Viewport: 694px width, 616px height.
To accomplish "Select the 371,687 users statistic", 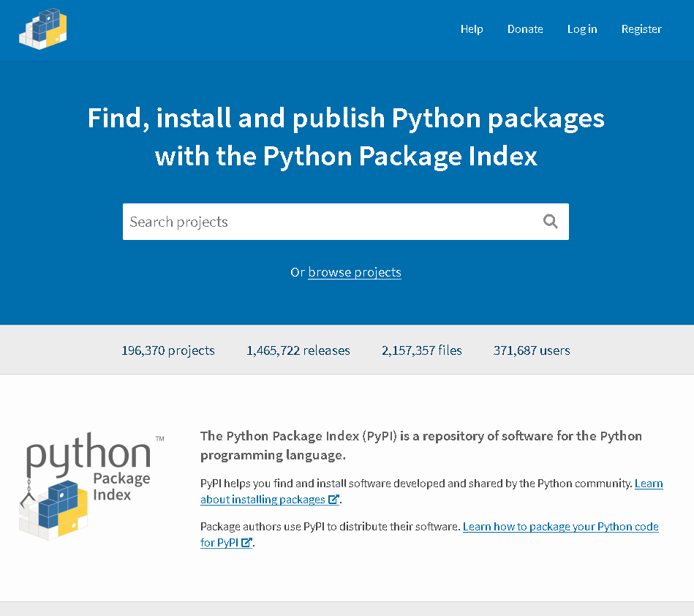I will tap(532, 350).
